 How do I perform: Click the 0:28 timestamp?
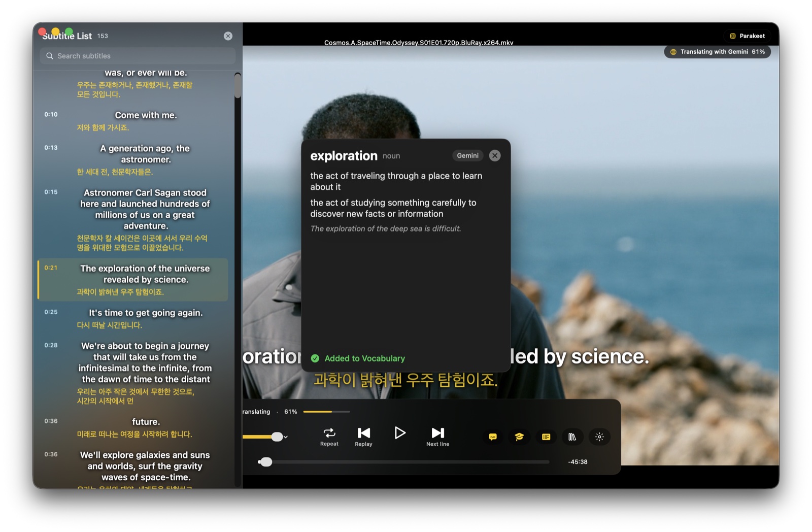point(51,345)
